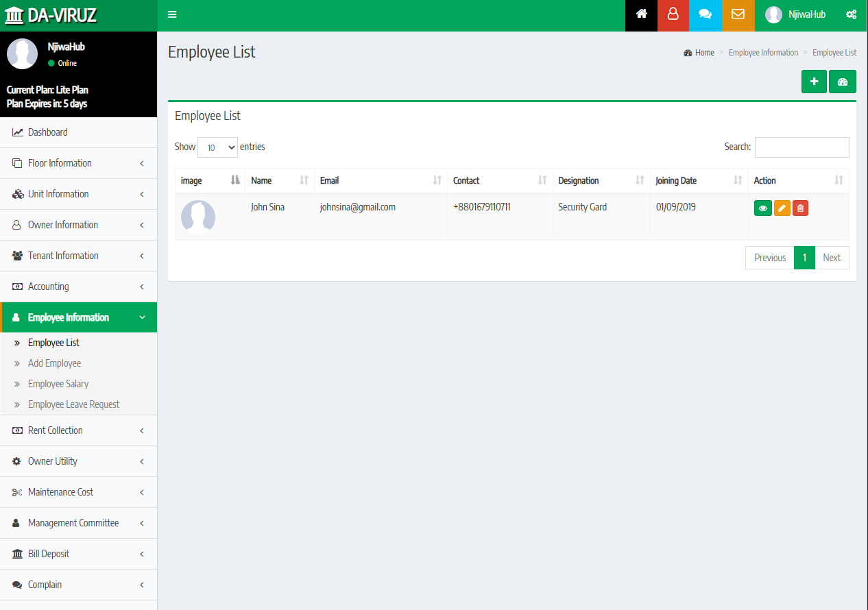This screenshot has height=610, width=868.
Task: View John Sina details with eye icon
Action: [763, 208]
